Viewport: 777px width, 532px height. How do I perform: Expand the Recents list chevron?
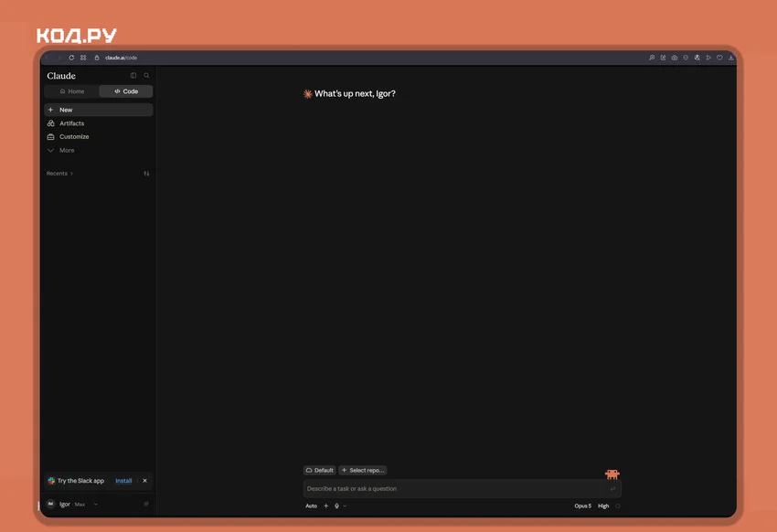(71, 174)
